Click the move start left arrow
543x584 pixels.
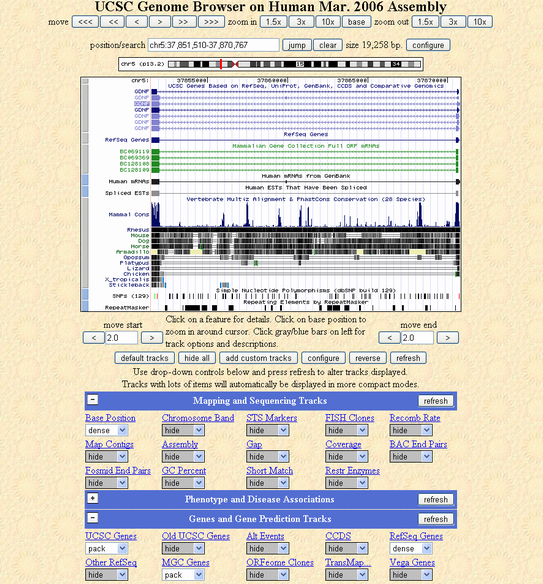[x=93, y=338]
